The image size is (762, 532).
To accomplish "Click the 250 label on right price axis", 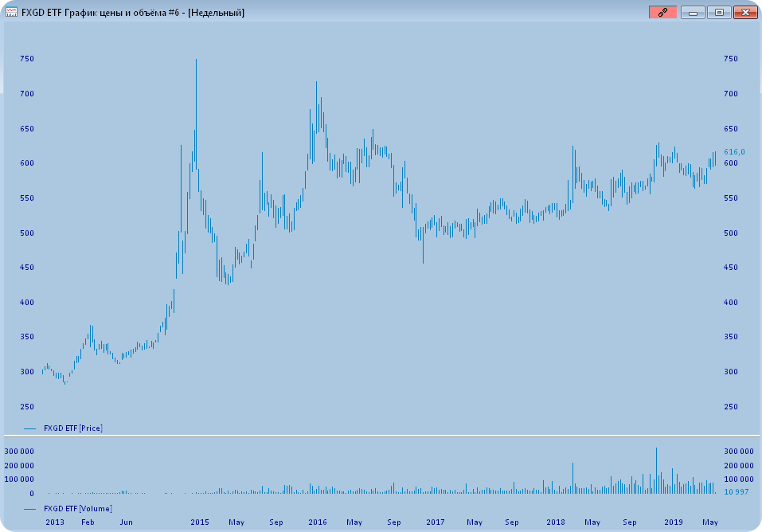I will click(731, 406).
